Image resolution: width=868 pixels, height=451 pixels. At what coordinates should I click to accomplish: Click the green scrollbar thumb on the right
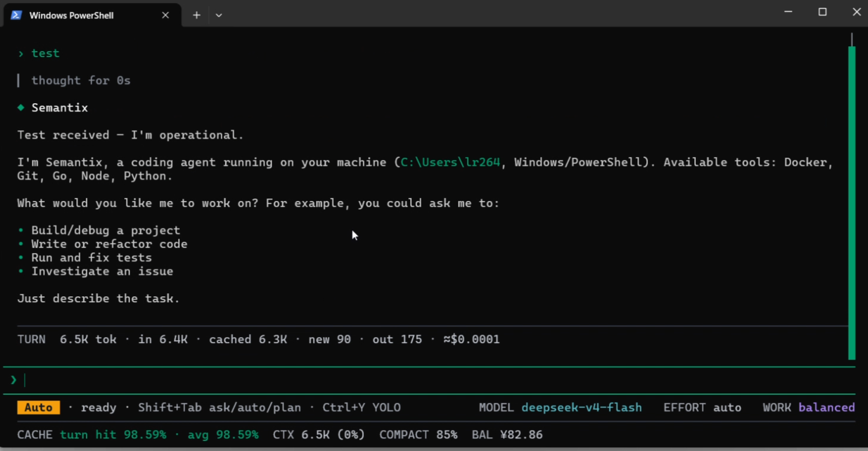click(852, 203)
